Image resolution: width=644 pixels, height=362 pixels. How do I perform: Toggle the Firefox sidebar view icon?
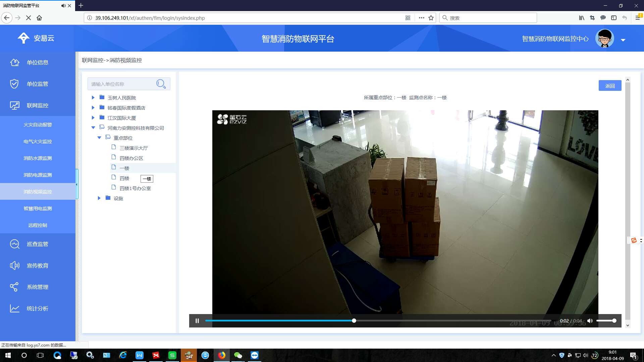point(614,18)
